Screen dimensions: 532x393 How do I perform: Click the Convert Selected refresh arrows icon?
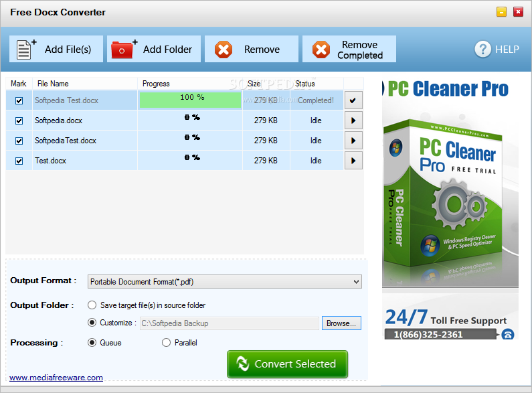click(x=243, y=364)
